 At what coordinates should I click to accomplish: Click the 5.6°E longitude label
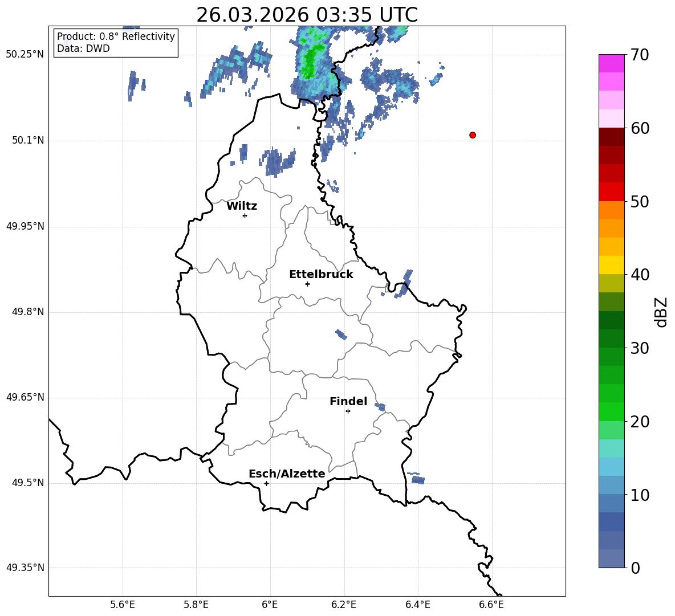[x=123, y=605]
